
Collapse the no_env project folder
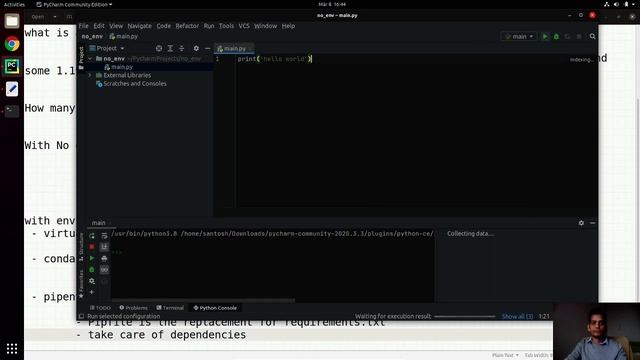point(90,59)
